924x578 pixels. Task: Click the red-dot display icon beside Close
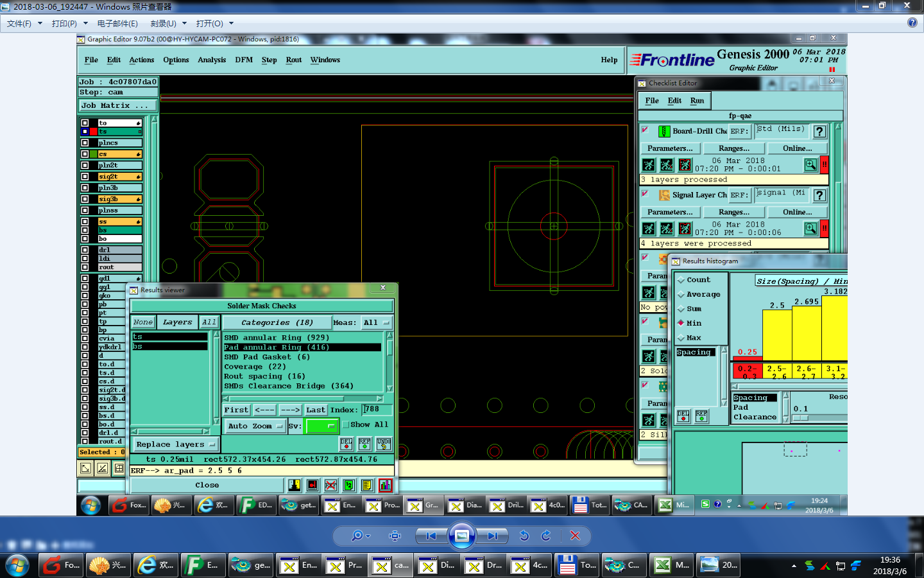pyautogui.click(x=312, y=486)
